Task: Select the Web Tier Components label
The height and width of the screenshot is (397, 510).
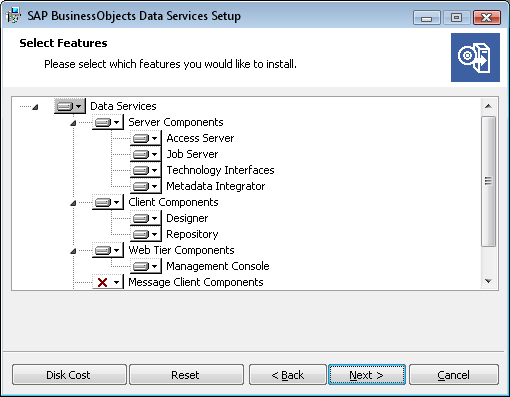Action: tap(181, 250)
